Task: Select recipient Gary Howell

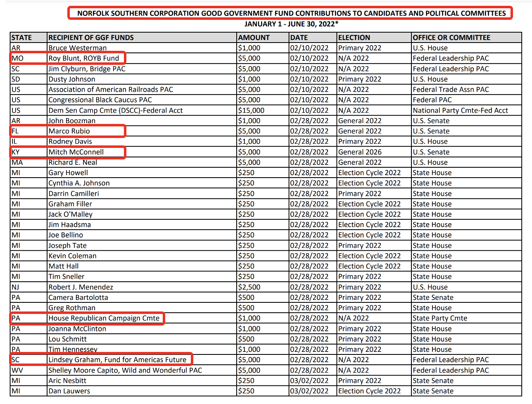Action: [68, 173]
